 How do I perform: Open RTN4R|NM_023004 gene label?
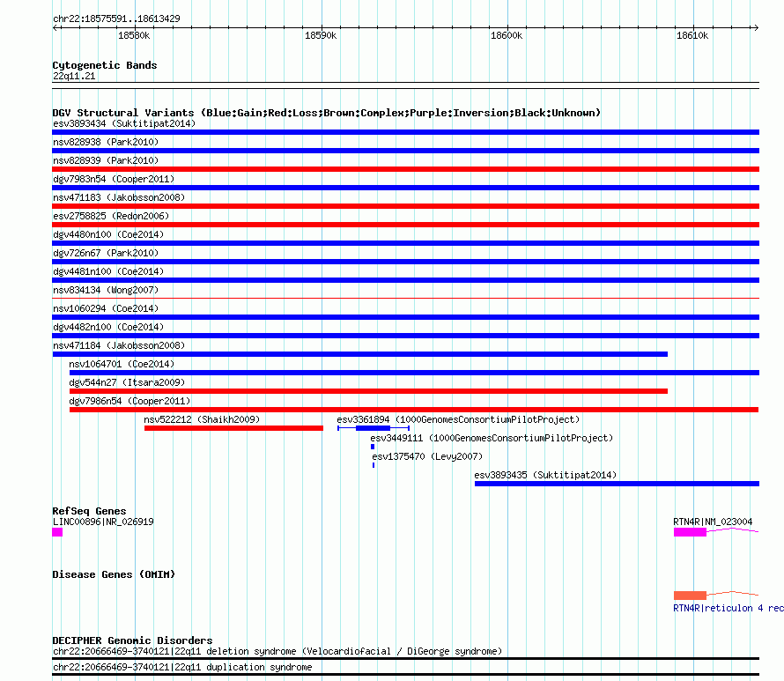[x=713, y=522]
